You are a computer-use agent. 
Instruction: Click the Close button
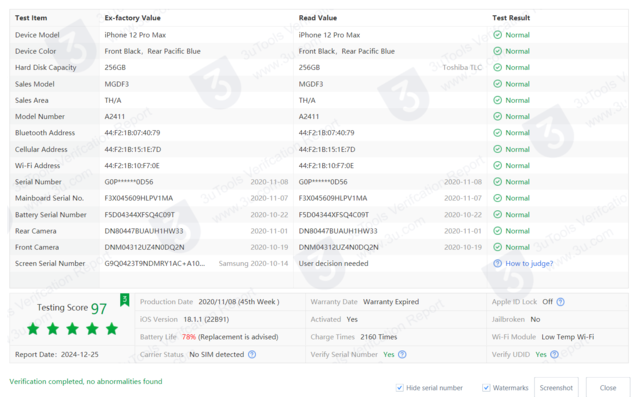click(x=608, y=388)
